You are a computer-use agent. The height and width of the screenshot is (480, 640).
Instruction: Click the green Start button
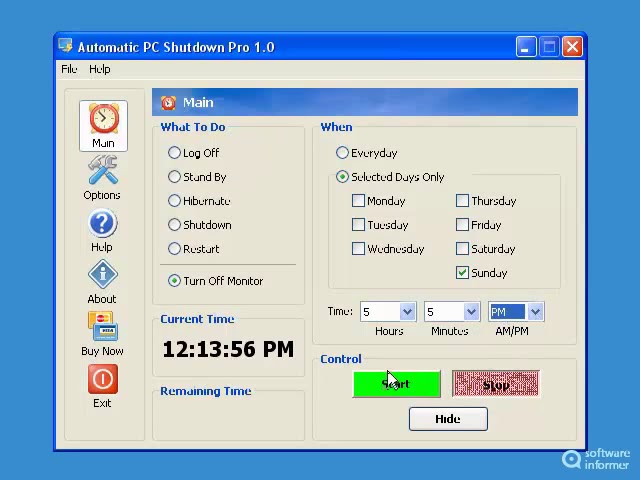click(396, 384)
